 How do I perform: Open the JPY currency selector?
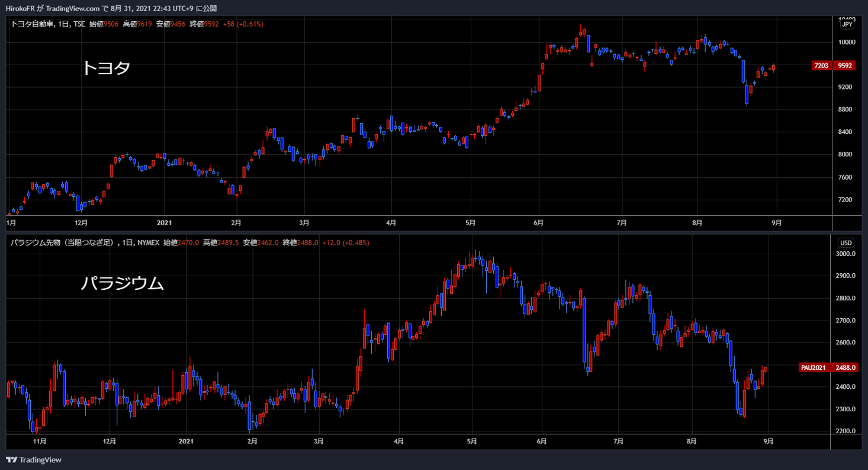pyautogui.click(x=847, y=24)
